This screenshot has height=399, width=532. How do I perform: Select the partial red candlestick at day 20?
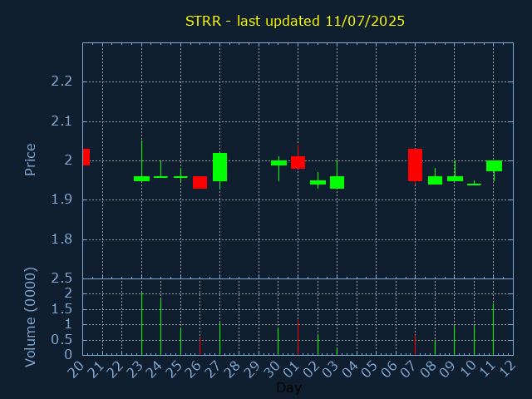tap(86, 157)
